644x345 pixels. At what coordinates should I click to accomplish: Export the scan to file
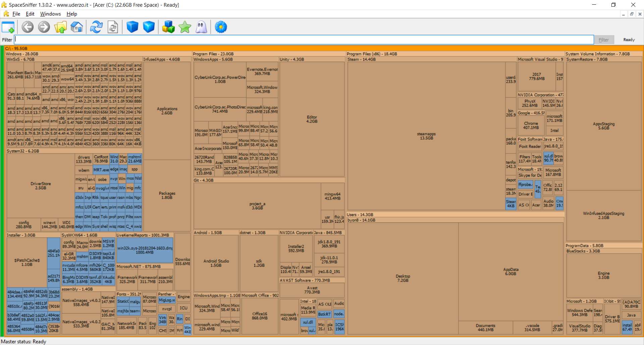tap(113, 27)
